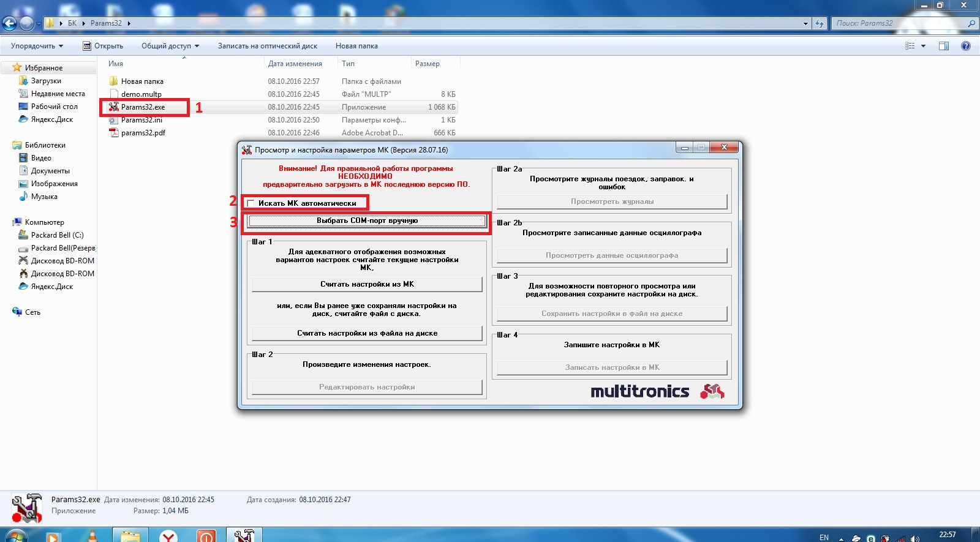The image size is (980, 542).
Task: Open the Упорядочить dropdown menu
Action: [37, 46]
